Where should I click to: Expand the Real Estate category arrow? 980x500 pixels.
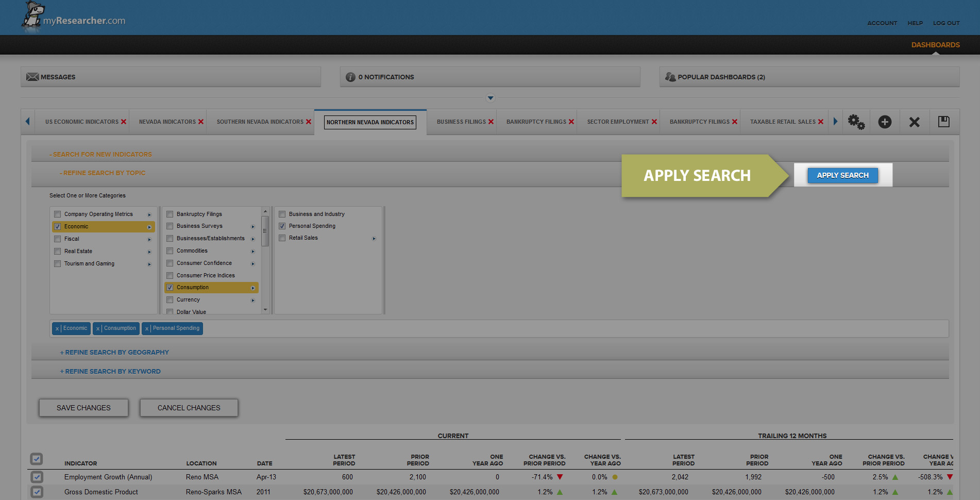[x=149, y=252]
